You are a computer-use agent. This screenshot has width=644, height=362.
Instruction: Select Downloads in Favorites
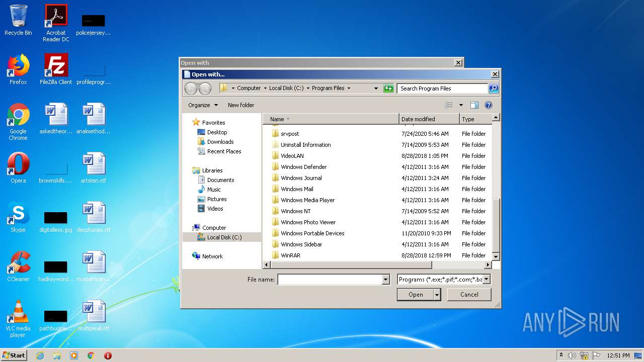pos(220,142)
